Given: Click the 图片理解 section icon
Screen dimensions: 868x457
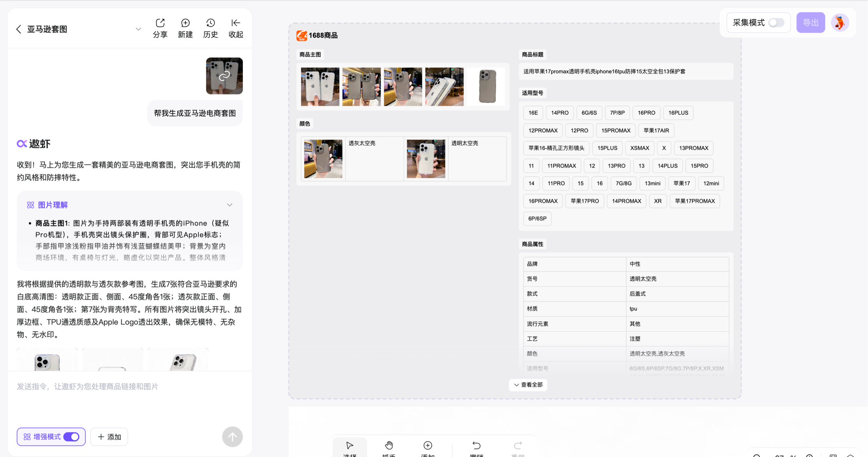Looking at the screenshot, I should pos(30,205).
